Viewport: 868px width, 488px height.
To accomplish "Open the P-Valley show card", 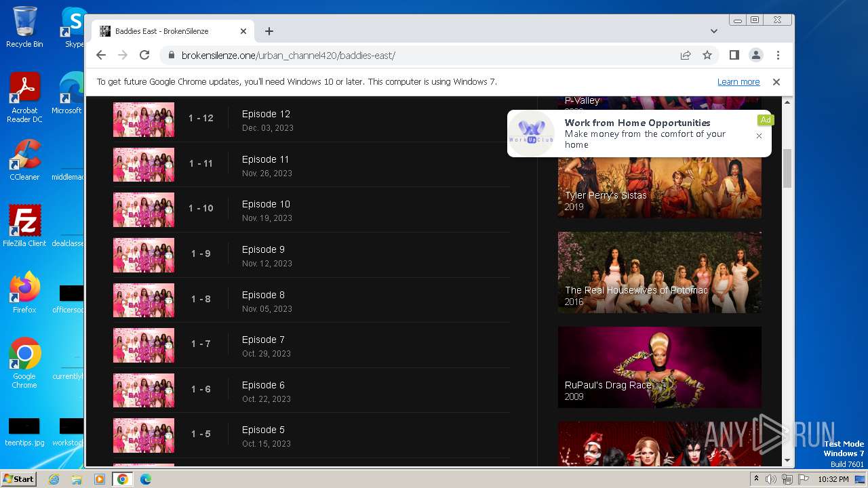I will coord(660,103).
